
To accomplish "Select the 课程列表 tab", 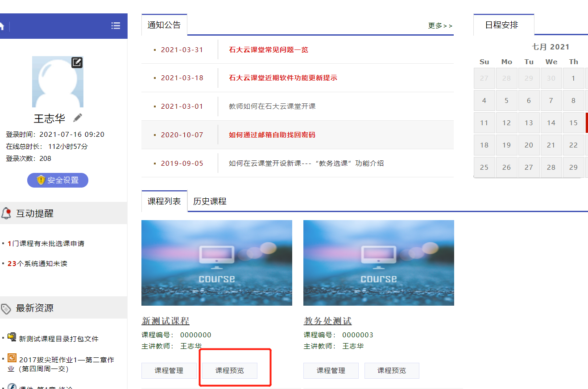I will tap(164, 201).
